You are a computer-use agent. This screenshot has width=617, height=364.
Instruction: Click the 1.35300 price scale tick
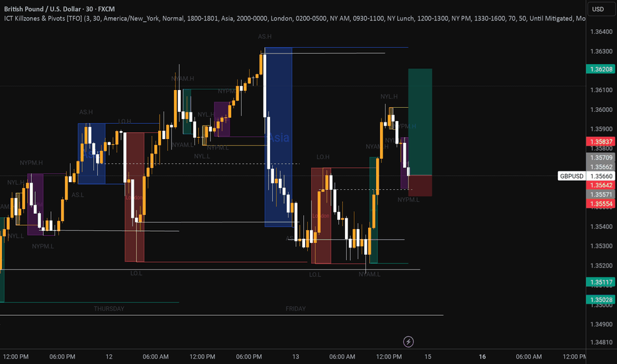click(601, 246)
